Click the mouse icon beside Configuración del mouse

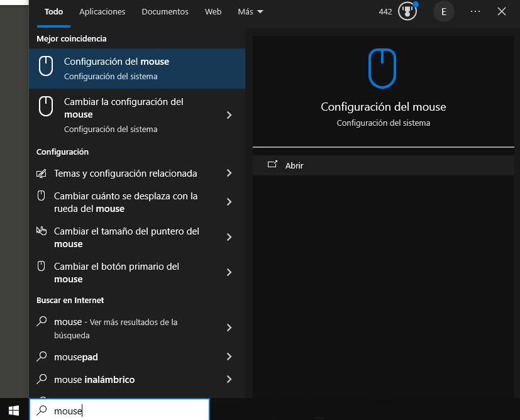pos(46,67)
